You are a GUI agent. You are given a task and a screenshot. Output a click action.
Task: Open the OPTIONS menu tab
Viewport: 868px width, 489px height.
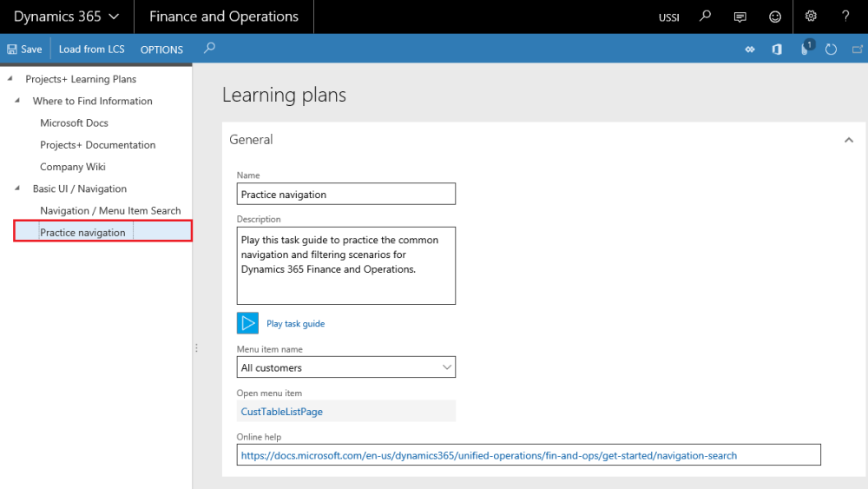pos(161,50)
